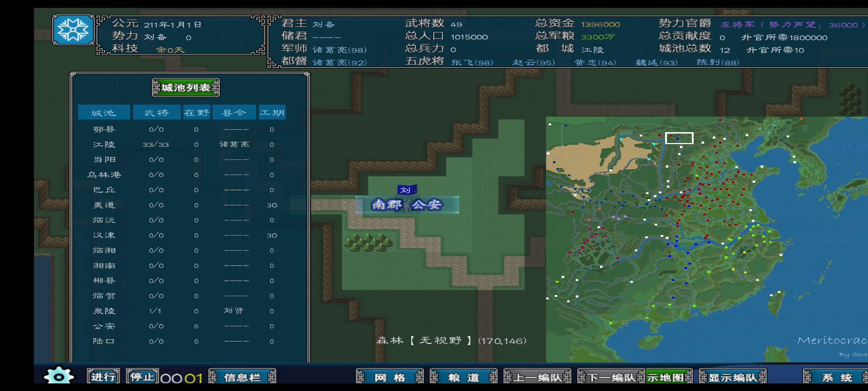
Task: Select 泉陵 in the city list
Action: coord(104,311)
